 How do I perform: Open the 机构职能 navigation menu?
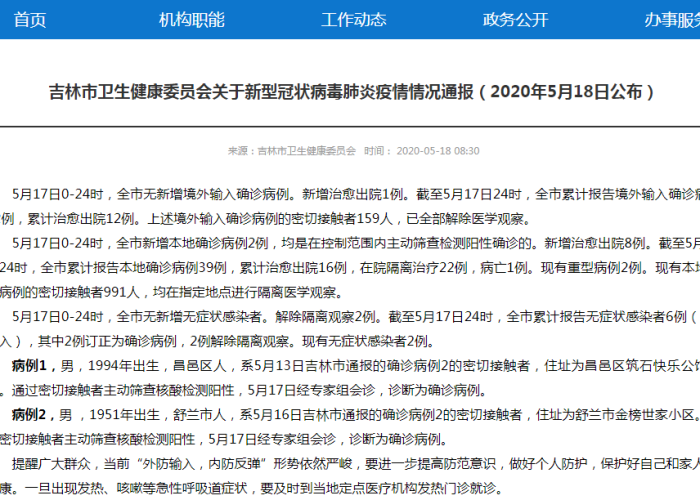[192, 20]
